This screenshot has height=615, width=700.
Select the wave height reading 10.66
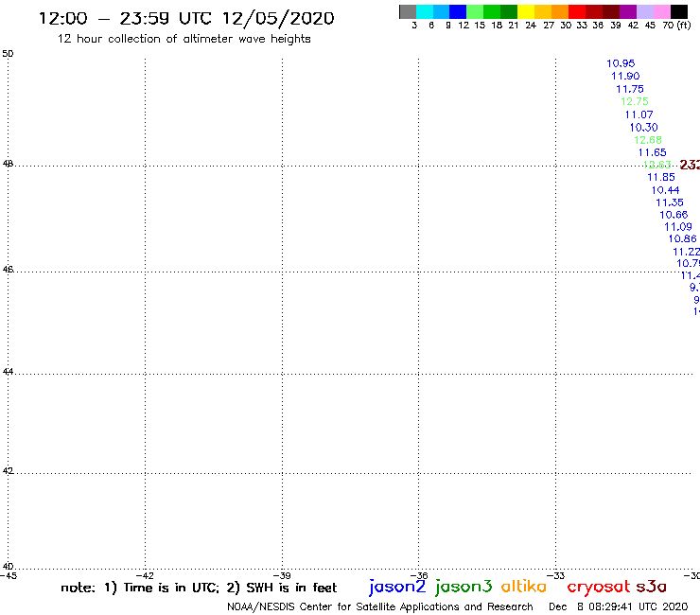pyautogui.click(x=674, y=215)
